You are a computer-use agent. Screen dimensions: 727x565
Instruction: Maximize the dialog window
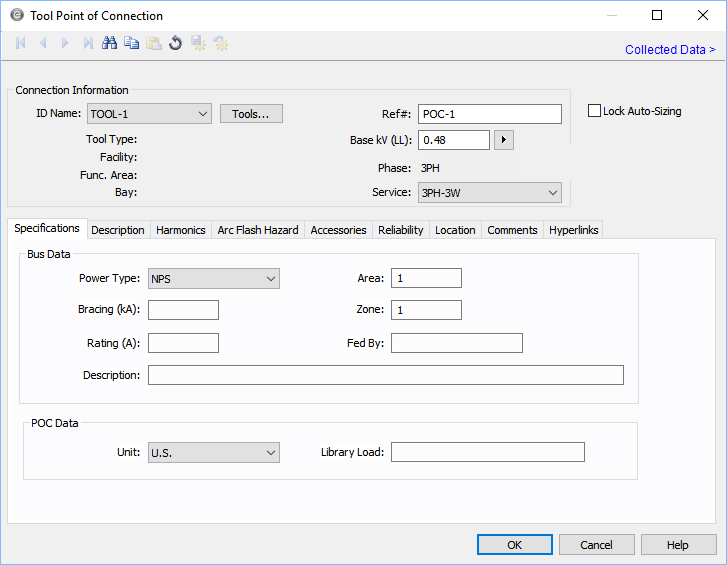tap(657, 15)
